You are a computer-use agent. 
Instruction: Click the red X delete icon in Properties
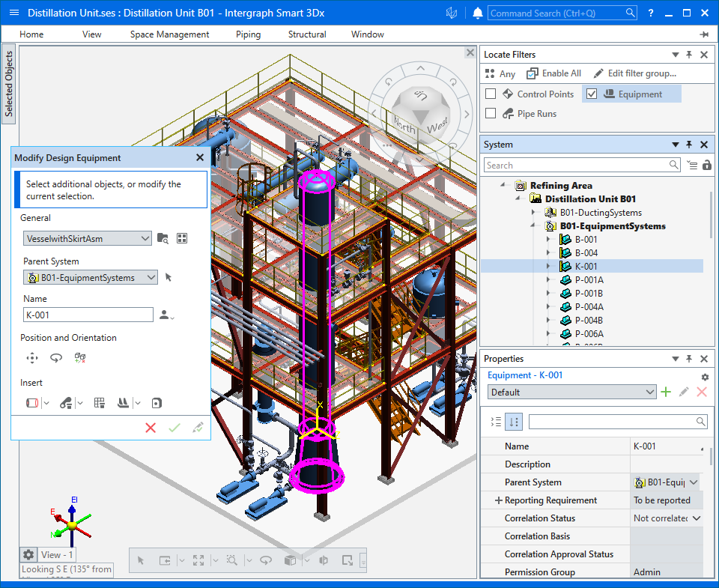(702, 392)
